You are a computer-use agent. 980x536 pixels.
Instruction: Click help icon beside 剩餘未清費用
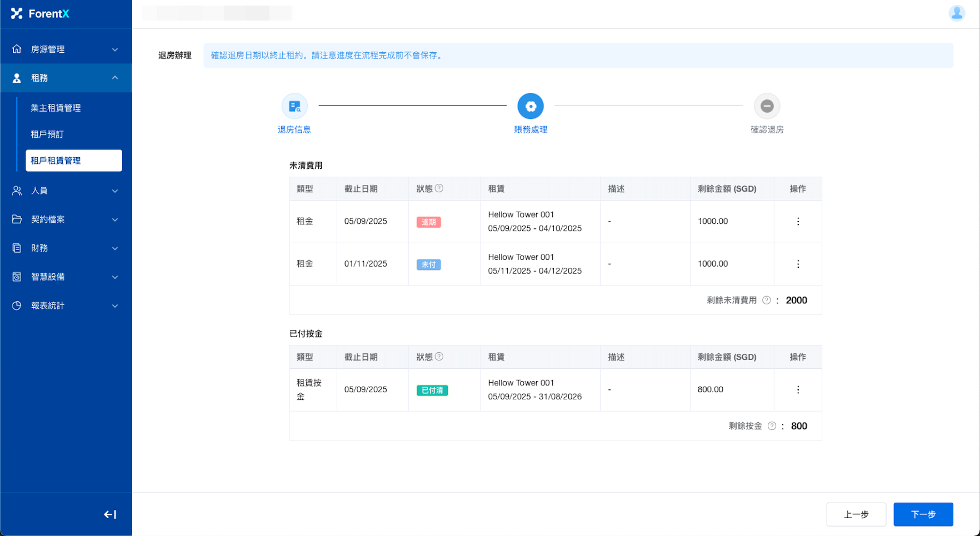[x=766, y=300]
